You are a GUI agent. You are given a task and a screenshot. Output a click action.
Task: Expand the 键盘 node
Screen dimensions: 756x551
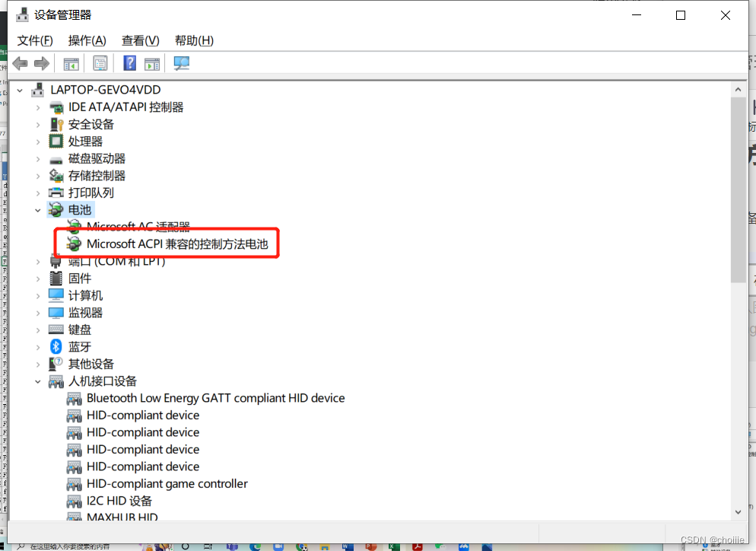[38, 330]
